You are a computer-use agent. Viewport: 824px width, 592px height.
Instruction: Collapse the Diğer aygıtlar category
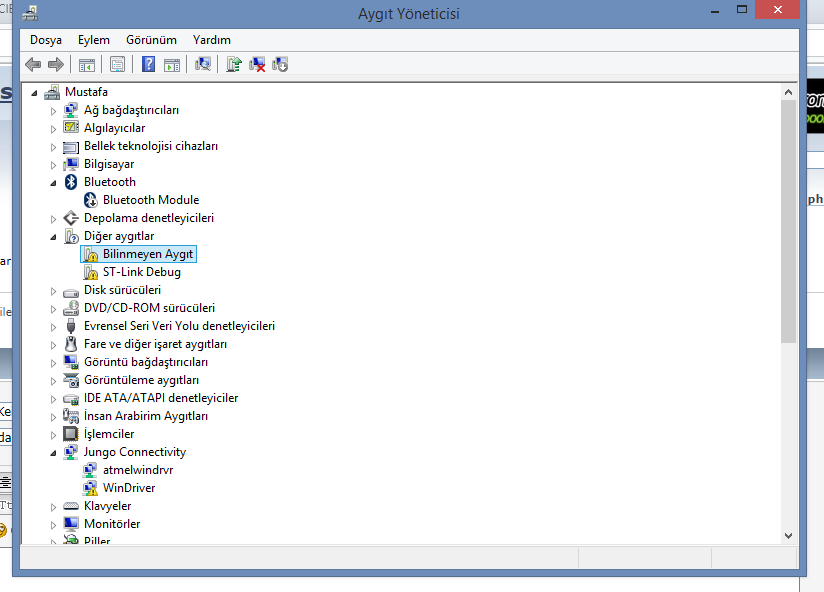pyautogui.click(x=53, y=237)
